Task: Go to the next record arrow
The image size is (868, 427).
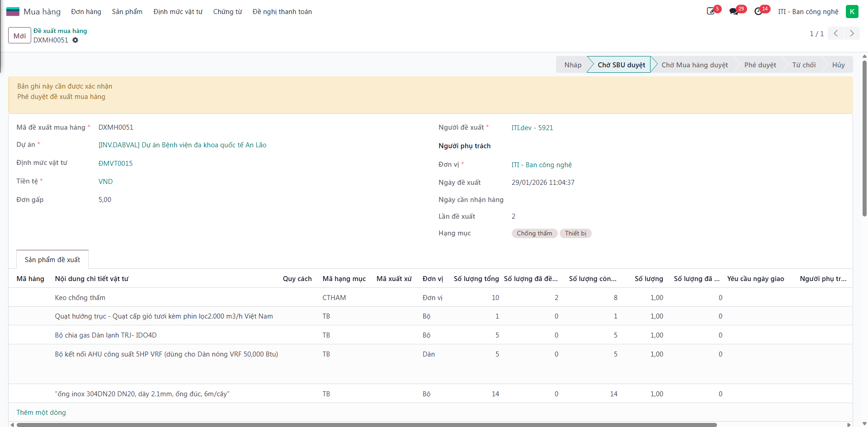Action: click(852, 33)
